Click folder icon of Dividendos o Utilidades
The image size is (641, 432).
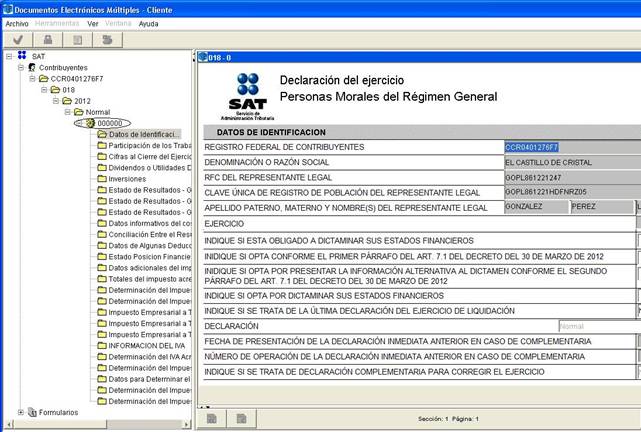[x=102, y=168]
